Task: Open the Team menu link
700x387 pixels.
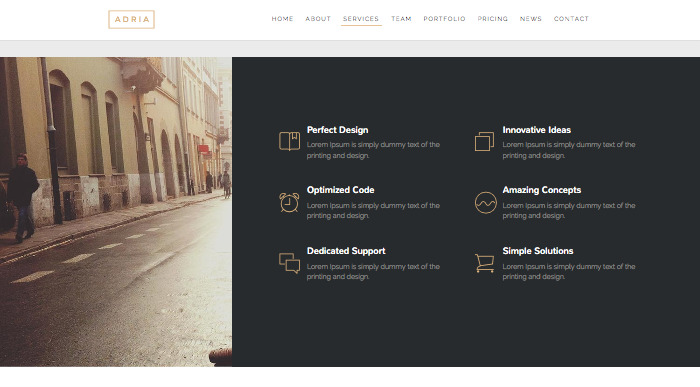Action: pos(401,19)
